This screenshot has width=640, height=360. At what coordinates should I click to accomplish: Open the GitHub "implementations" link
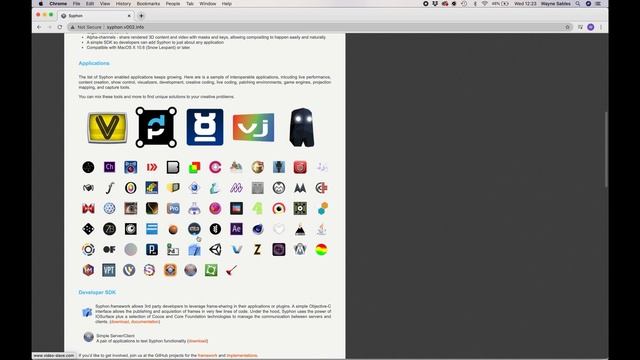point(242,356)
